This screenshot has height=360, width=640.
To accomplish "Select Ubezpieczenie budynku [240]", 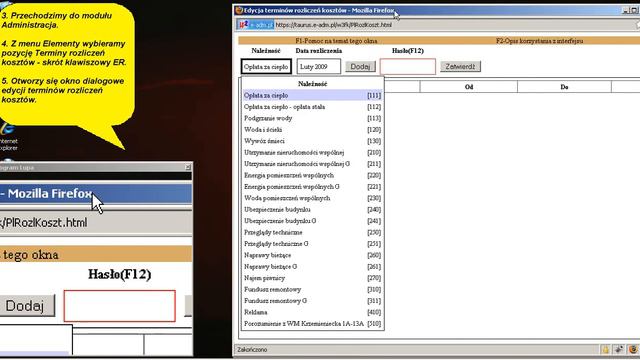I will [x=313, y=210].
